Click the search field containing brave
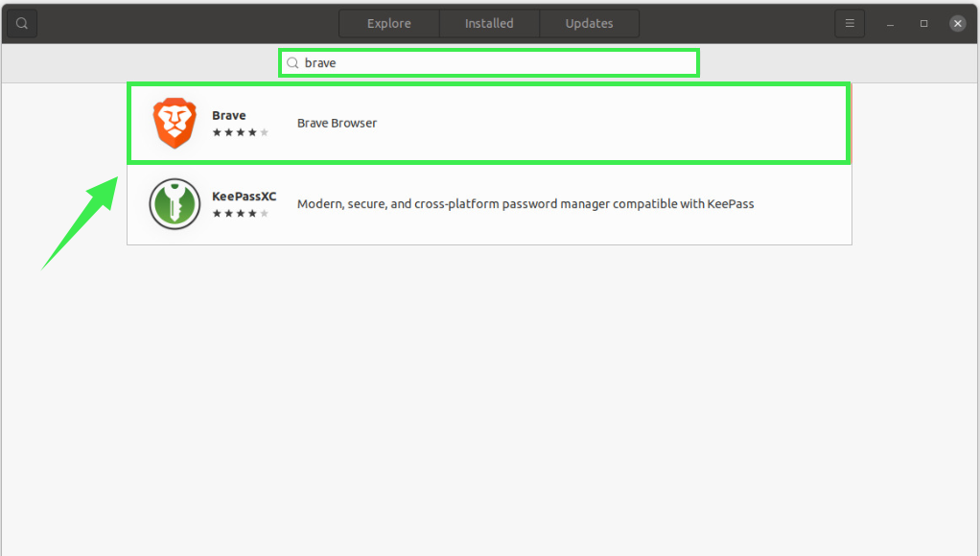The height and width of the screenshot is (556, 980). pos(489,63)
